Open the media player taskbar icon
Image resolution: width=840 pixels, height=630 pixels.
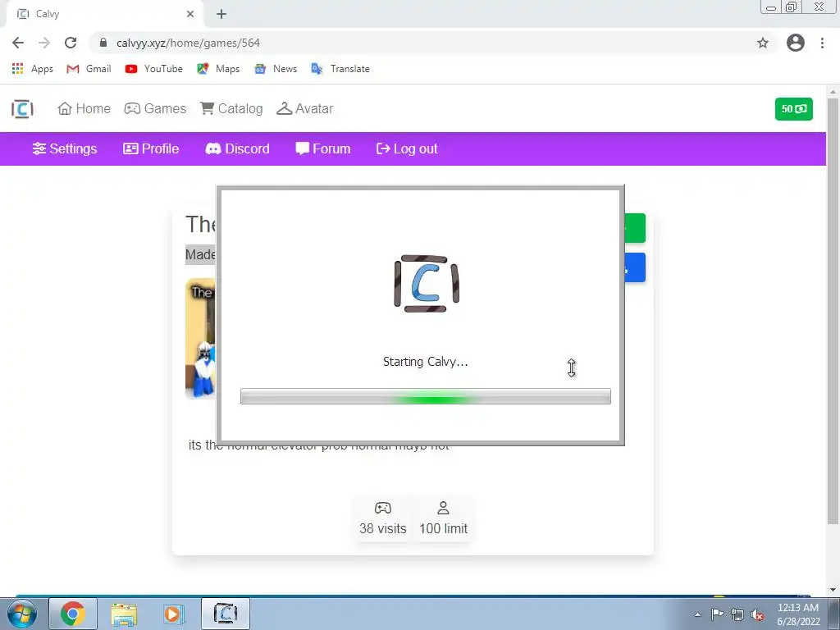click(174, 614)
